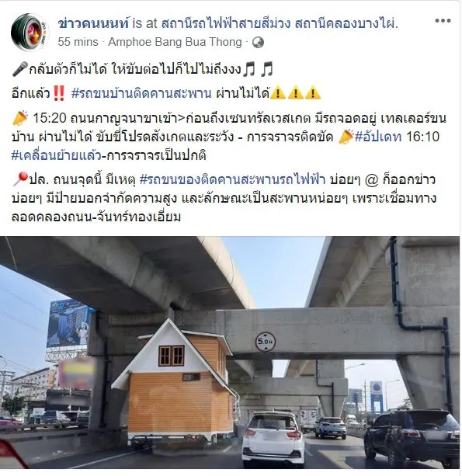Click the ข่าวคนนนท์ page profile picture

[x=30, y=33]
